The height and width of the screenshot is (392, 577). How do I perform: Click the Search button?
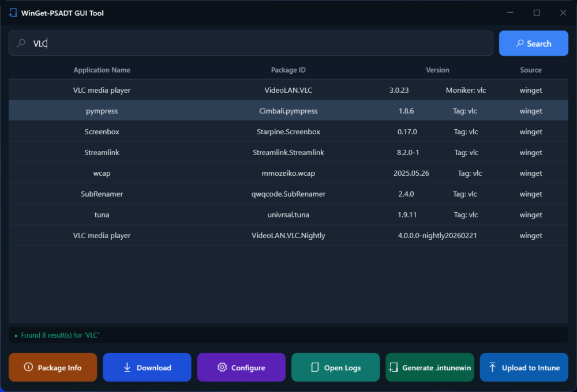(x=533, y=43)
